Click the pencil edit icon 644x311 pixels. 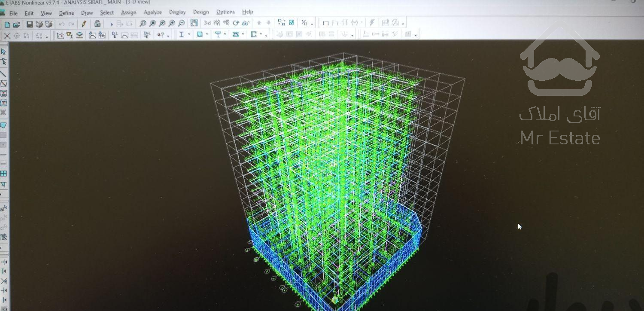coord(84,24)
